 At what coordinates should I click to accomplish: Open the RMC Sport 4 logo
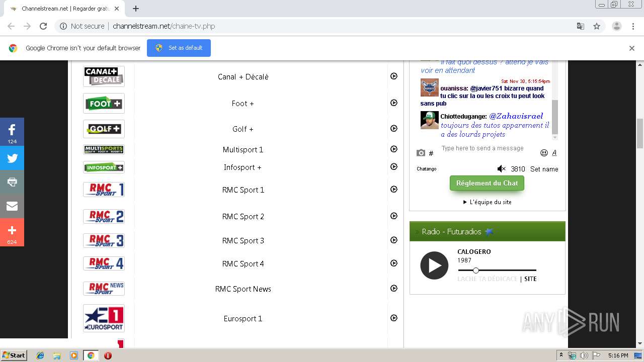pos(104,263)
